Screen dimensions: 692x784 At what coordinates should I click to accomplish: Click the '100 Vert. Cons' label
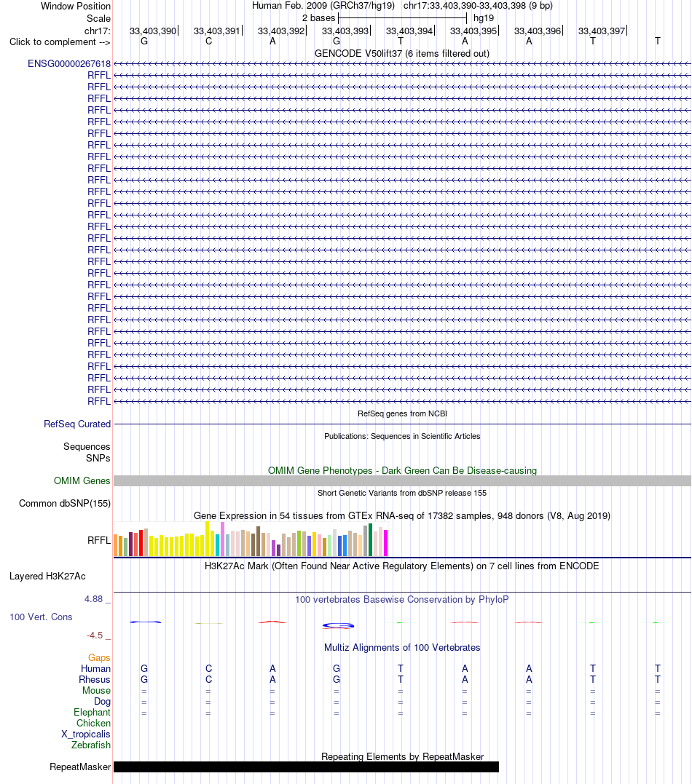point(41,617)
